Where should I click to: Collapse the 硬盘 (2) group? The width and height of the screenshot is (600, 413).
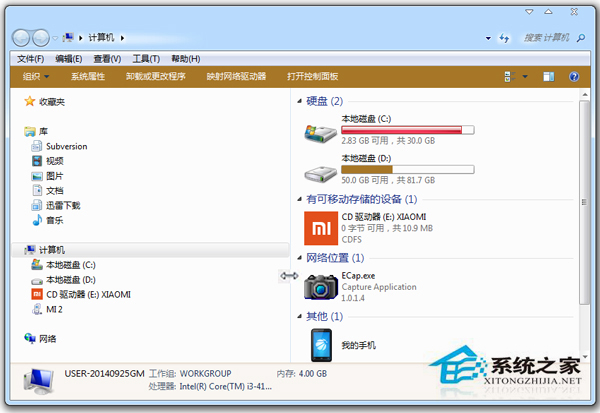pyautogui.click(x=300, y=101)
